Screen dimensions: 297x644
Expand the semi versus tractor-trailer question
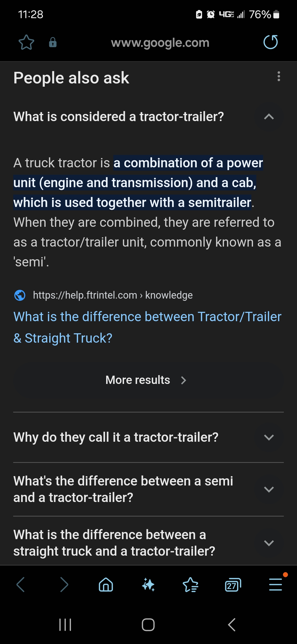pos(269,489)
